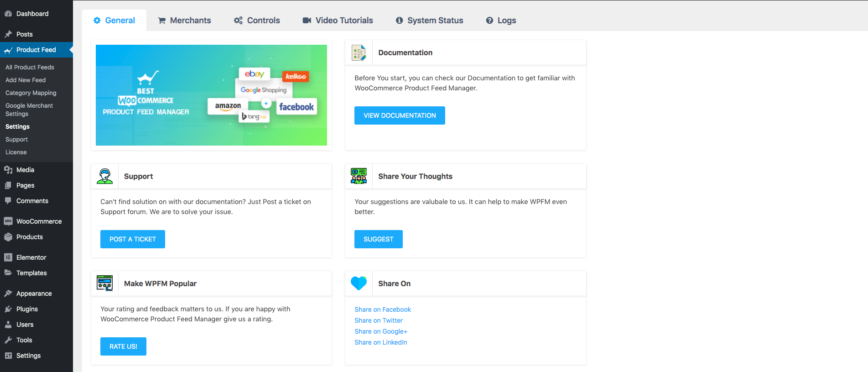Open the Share on Facebook link
868x372 pixels.
tap(383, 309)
